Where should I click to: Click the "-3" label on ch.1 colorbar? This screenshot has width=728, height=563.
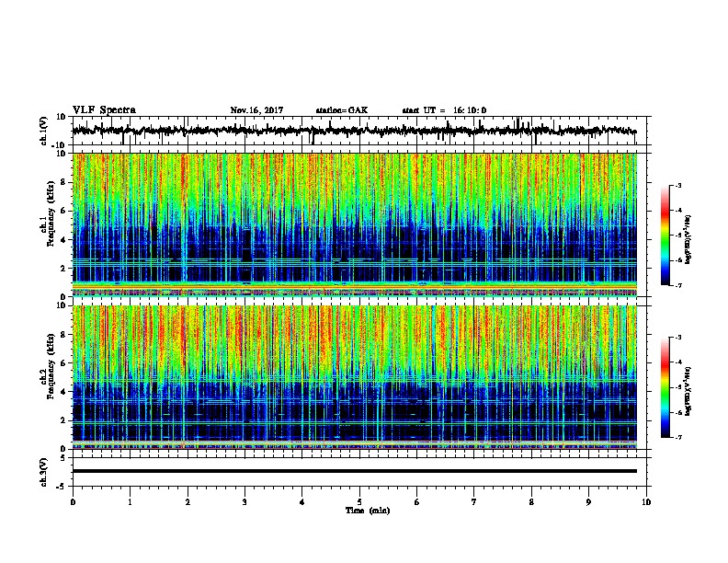pyautogui.click(x=678, y=185)
